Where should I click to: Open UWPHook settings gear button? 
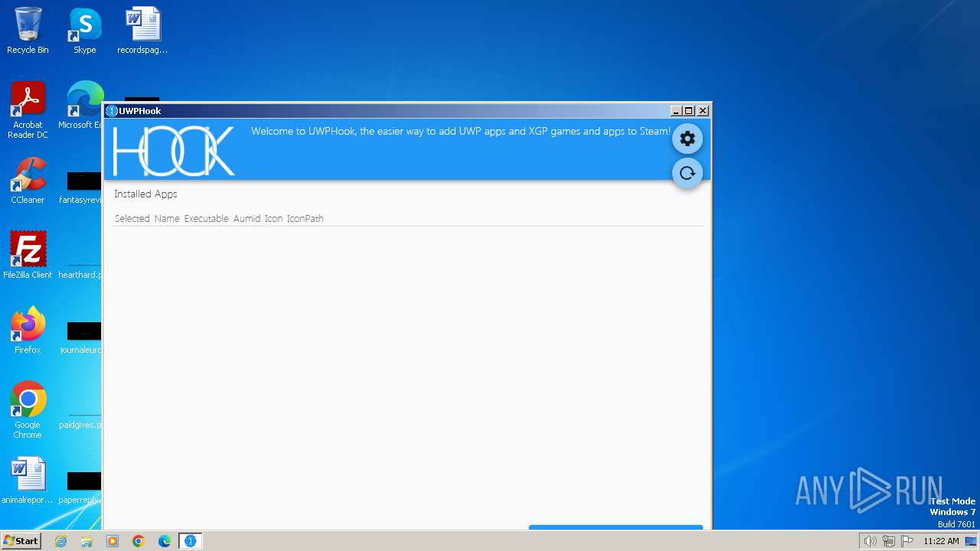[688, 139]
